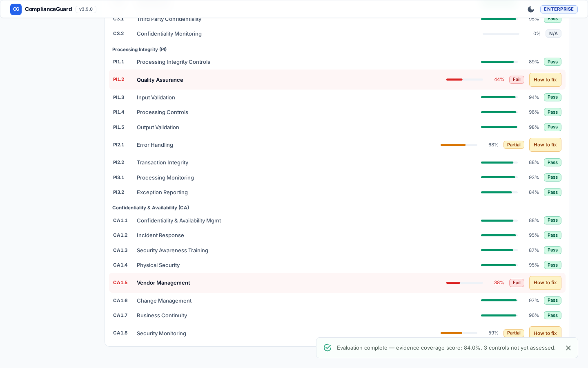Click the Quality Assurance red progress bar
588x368 pixels.
[465, 79]
